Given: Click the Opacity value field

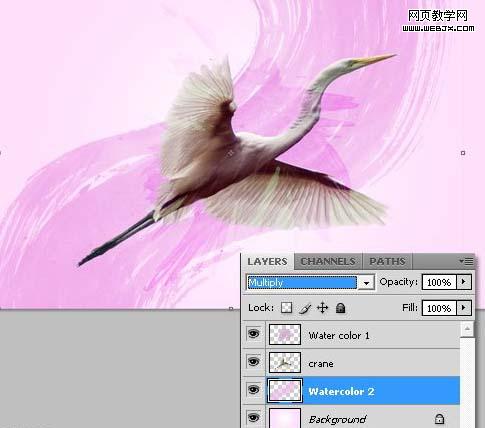Looking at the screenshot, I should pos(439,282).
